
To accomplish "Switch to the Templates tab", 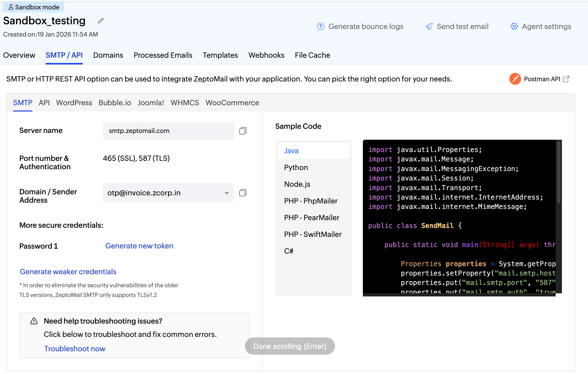I will [220, 55].
